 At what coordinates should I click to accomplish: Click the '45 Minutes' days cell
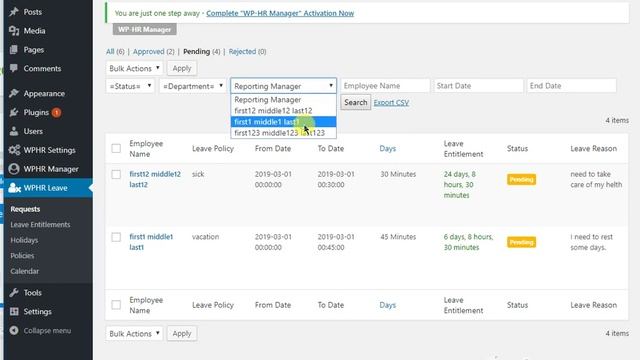398,237
